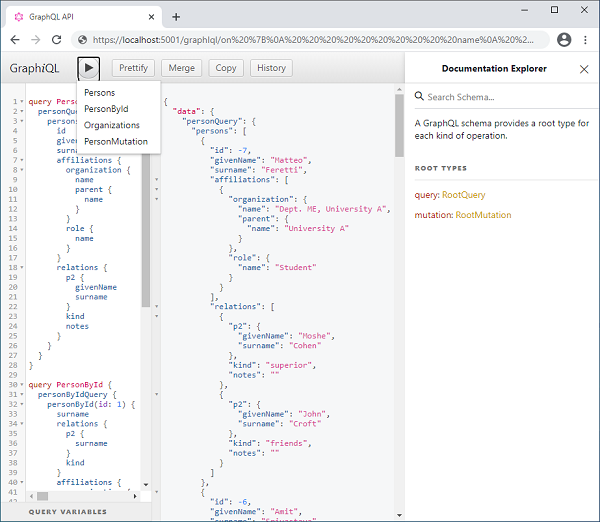The height and width of the screenshot is (522, 600).
Task: Collapse the result "relations" array fold arrow
Action: pyautogui.click(x=157, y=307)
